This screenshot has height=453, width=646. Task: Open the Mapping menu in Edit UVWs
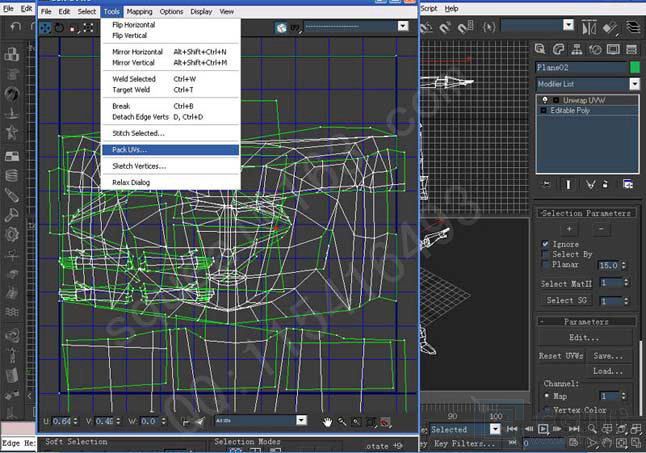[139, 12]
